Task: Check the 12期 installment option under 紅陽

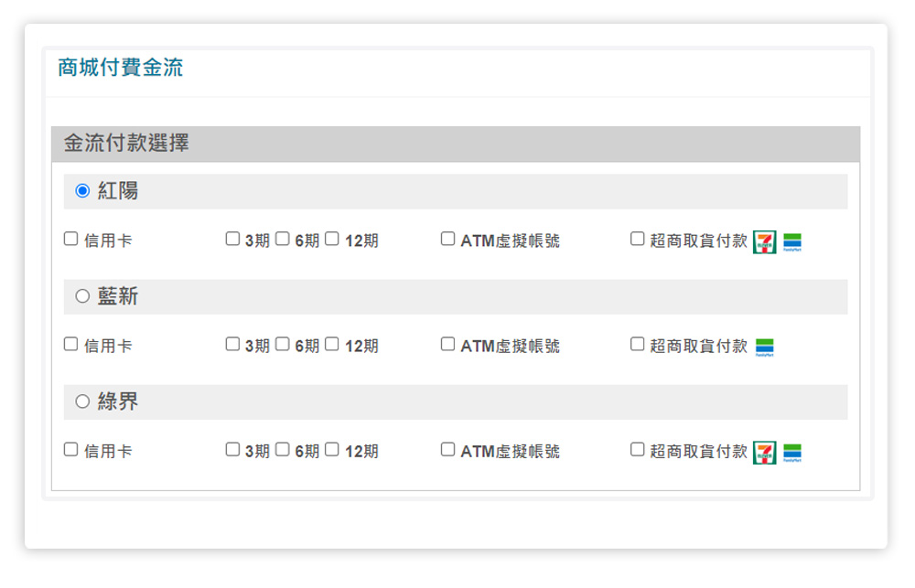Action: tap(332, 240)
